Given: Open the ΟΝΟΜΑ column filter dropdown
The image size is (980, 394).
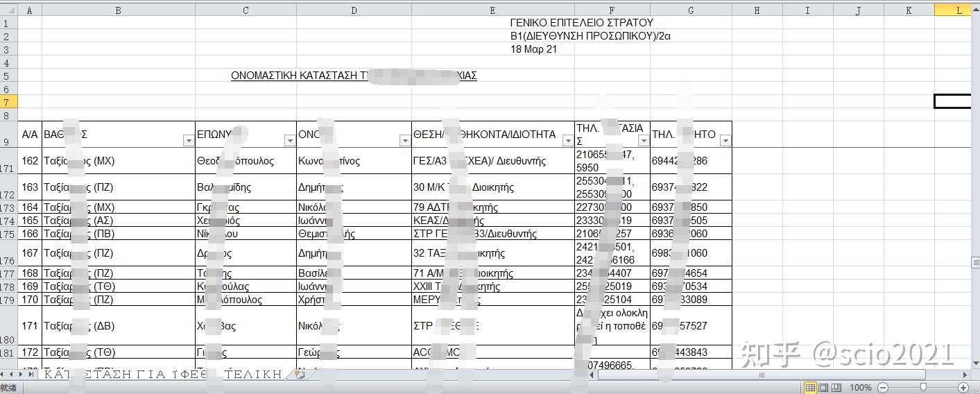Looking at the screenshot, I should click(404, 141).
